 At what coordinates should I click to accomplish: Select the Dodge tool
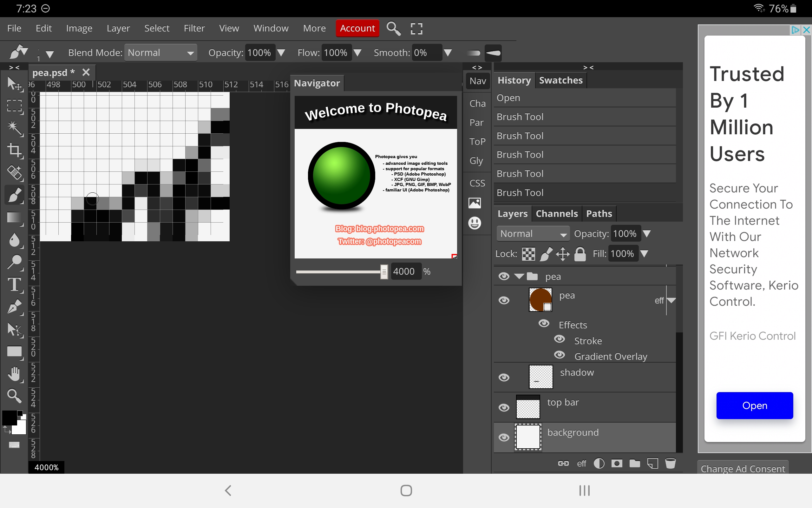[x=15, y=262]
